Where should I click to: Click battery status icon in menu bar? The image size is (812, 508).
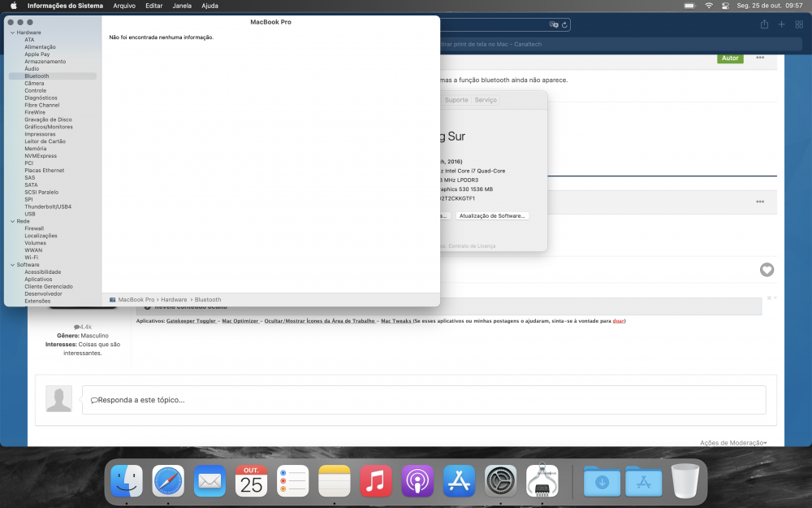click(x=689, y=6)
